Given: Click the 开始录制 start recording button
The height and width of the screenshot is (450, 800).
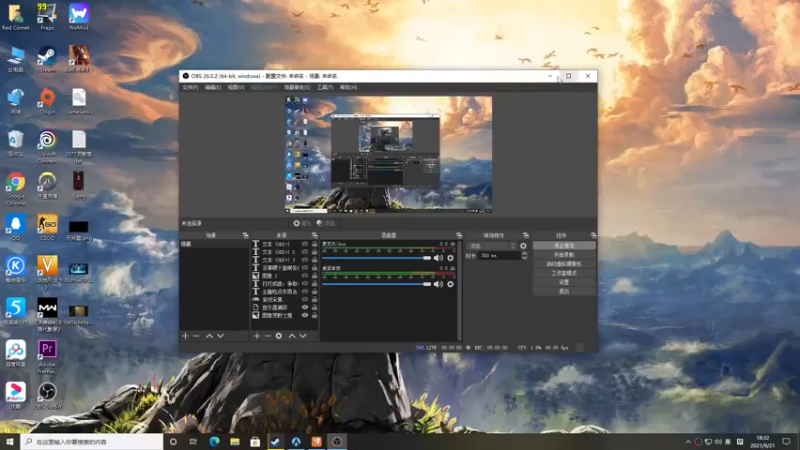Looking at the screenshot, I should [x=564, y=255].
